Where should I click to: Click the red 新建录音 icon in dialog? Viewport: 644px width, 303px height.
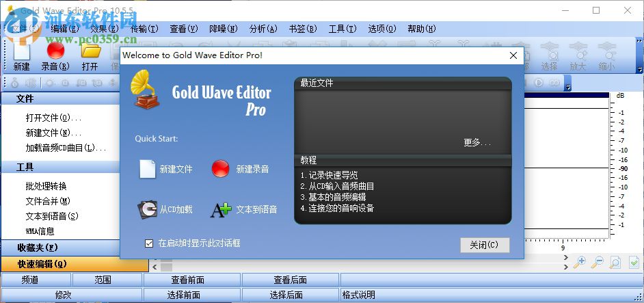pos(221,168)
